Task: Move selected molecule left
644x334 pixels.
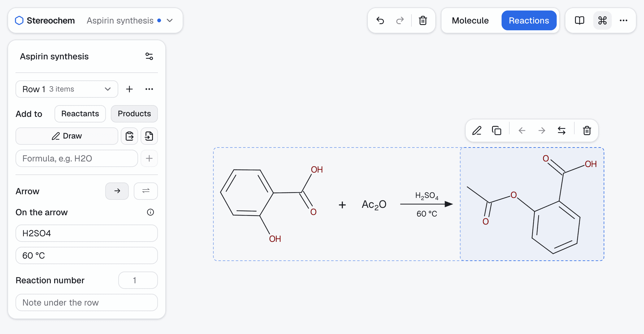Action: 522,131
